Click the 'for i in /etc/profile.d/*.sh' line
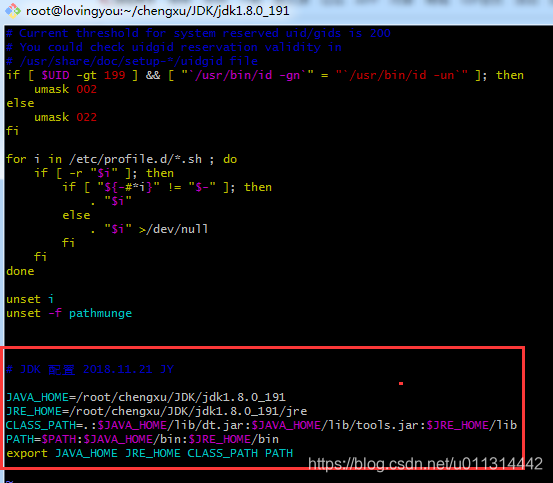The width and height of the screenshot is (553, 483). pyautogui.click(x=122, y=159)
